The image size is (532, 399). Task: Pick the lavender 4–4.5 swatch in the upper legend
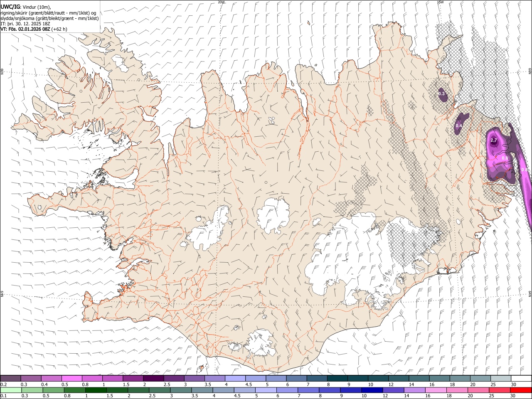pyautogui.click(x=235, y=378)
